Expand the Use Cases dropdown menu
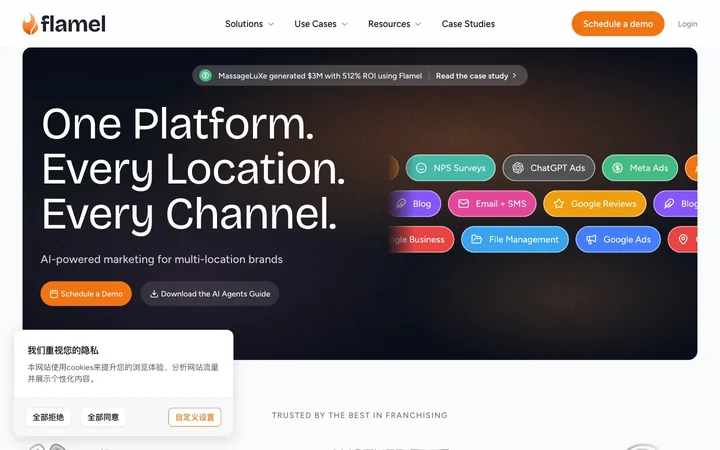The width and height of the screenshot is (720, 450). [321, 24]
